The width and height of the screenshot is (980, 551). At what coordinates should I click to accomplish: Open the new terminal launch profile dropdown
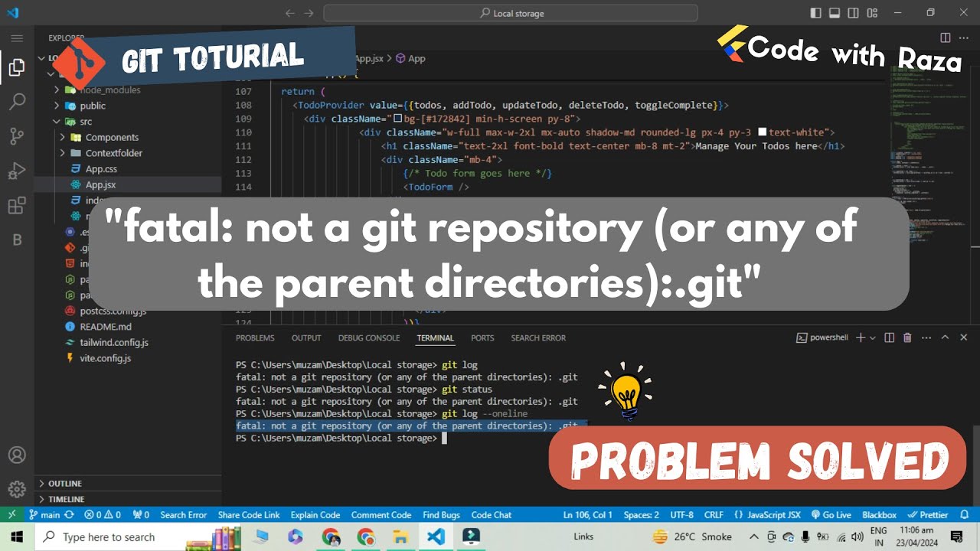point(874,337)
